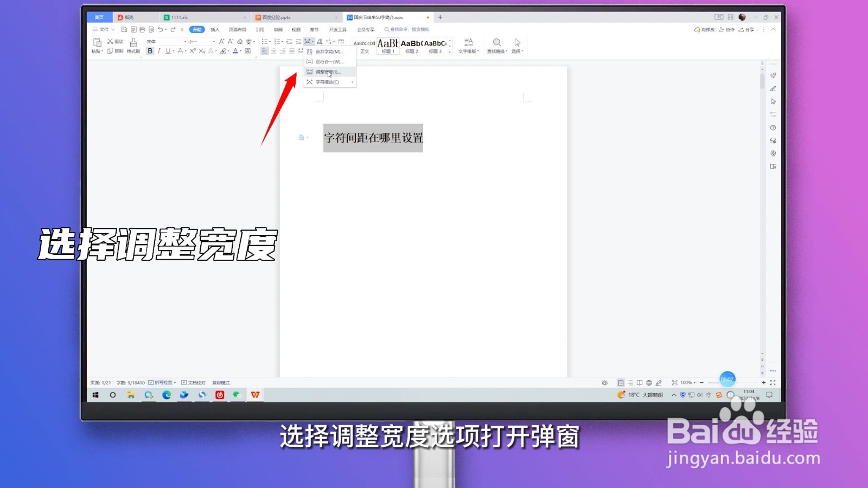Click the search commands field
This screenshot has width=868, height=488.
coord(407,30)
